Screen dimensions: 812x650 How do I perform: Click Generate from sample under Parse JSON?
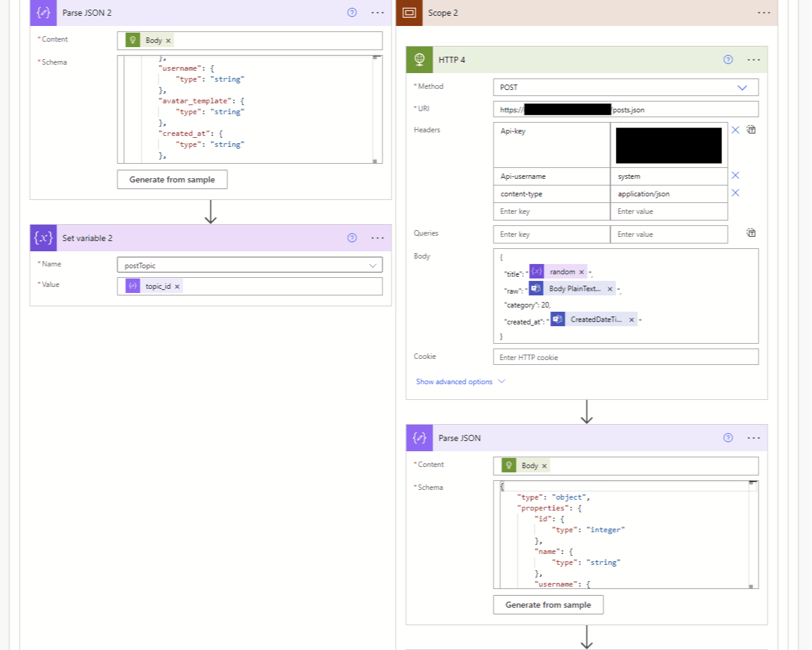pos(548,605)
